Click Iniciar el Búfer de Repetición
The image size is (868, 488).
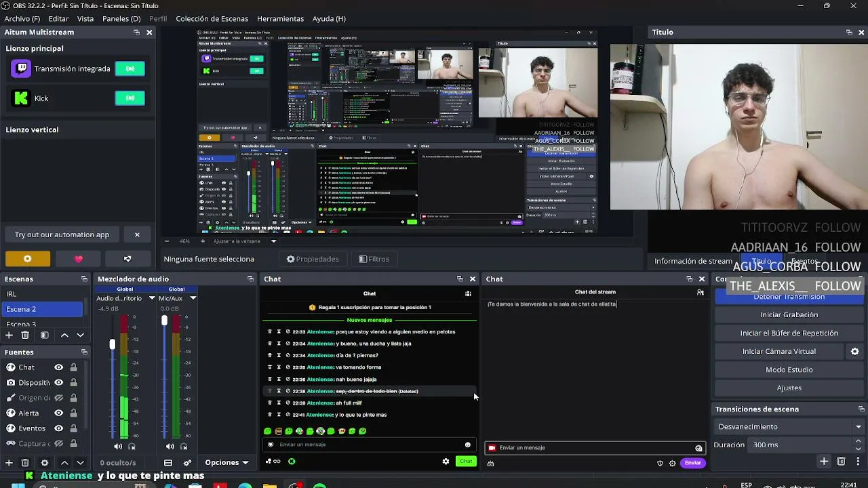(789, 333)
